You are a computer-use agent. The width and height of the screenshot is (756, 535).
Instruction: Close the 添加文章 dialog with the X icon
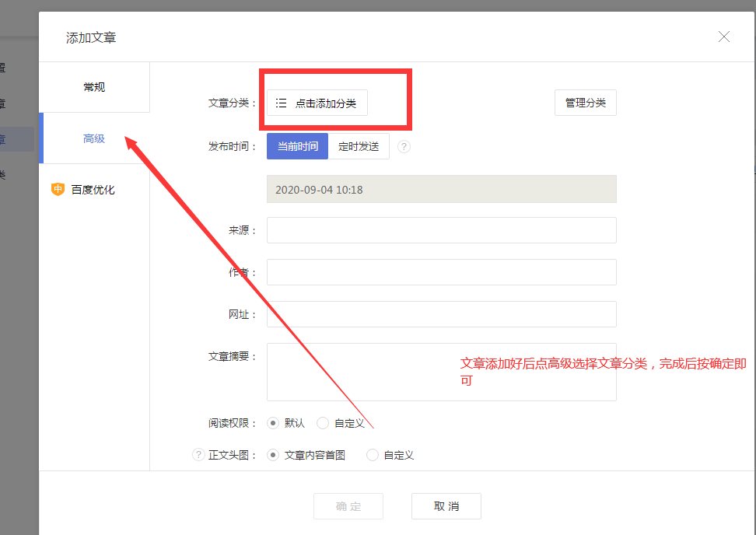click(724, 37)
